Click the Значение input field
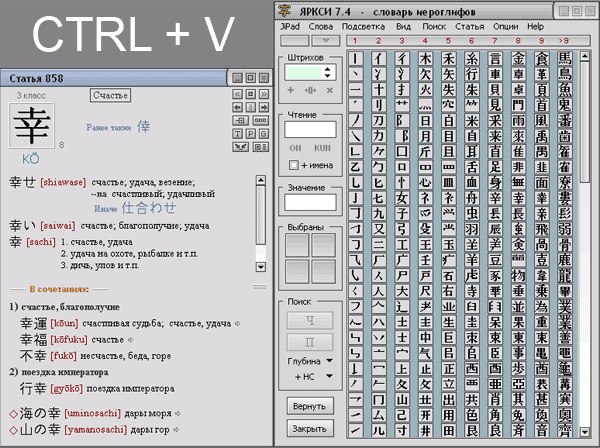This screenshot has height=448, width=600. [310, 202]
